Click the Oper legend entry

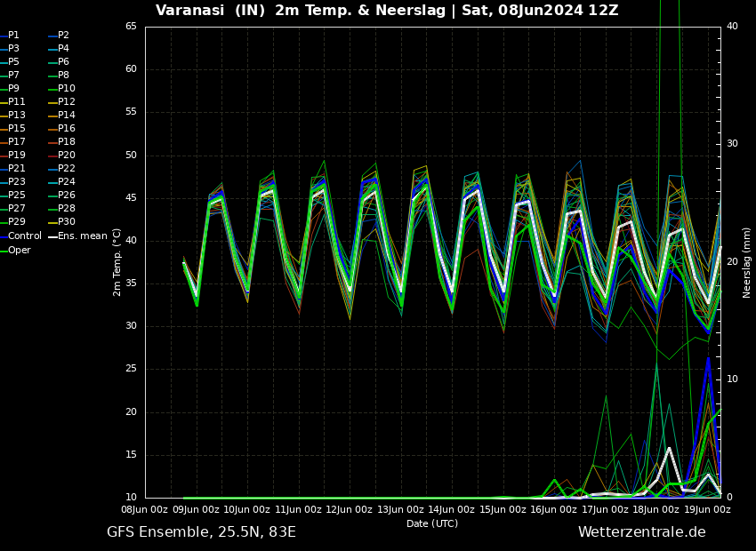pyautogui.click(x=19, y=250)
